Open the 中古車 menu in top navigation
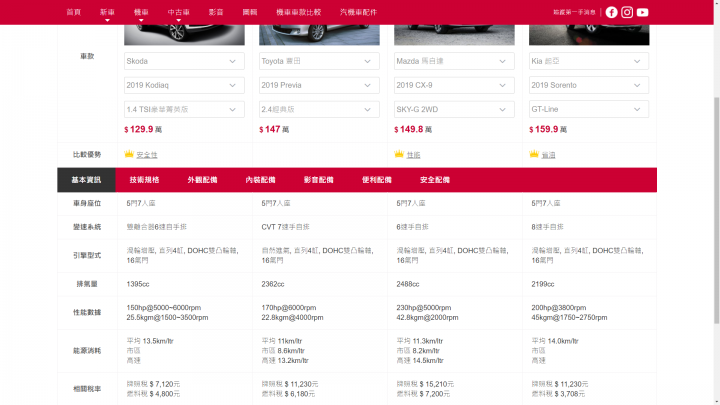Screen dimensions: 720x405 pos(179,12)
